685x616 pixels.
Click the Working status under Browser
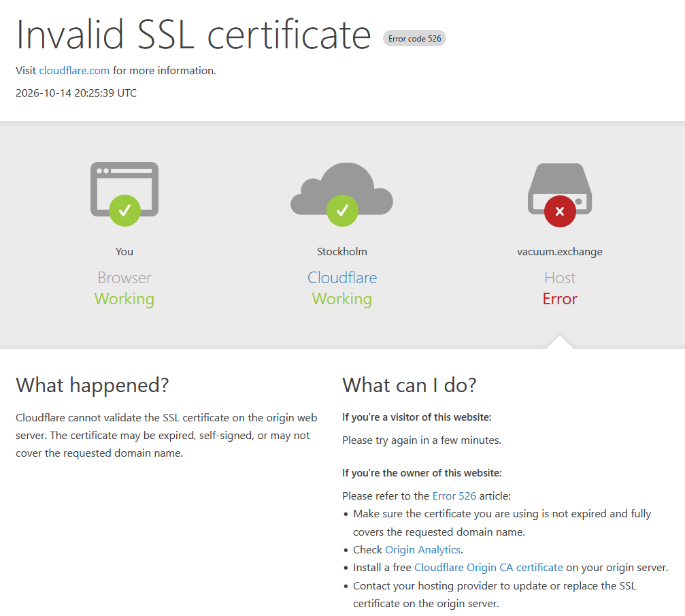pos(124,299)
